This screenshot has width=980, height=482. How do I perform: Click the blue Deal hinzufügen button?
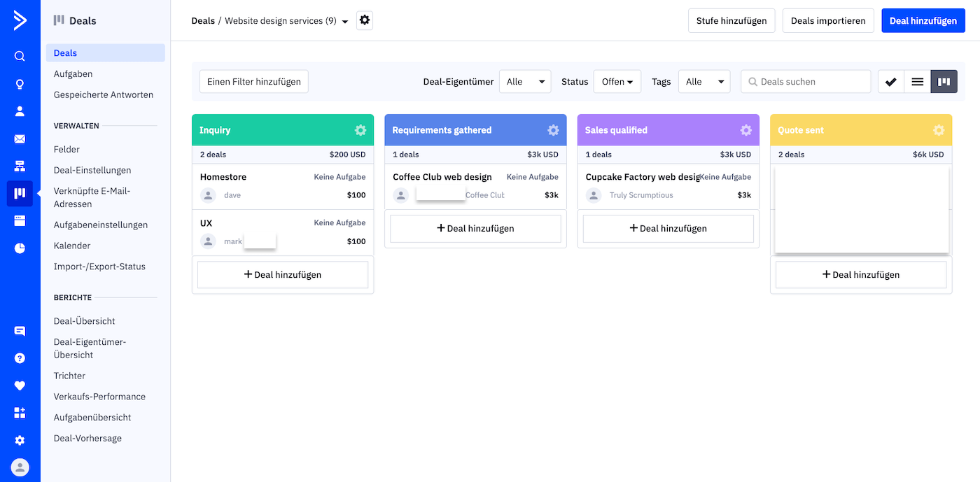coord(923,20)
